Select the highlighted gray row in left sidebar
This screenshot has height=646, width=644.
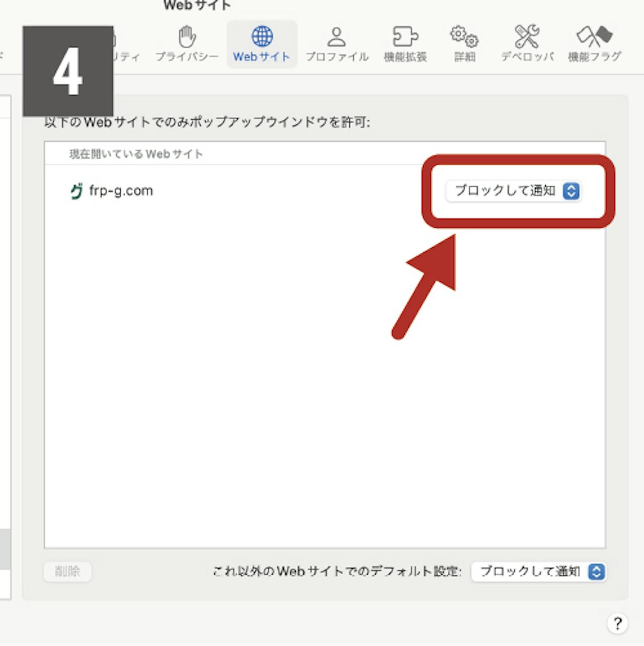coord(5,549)
